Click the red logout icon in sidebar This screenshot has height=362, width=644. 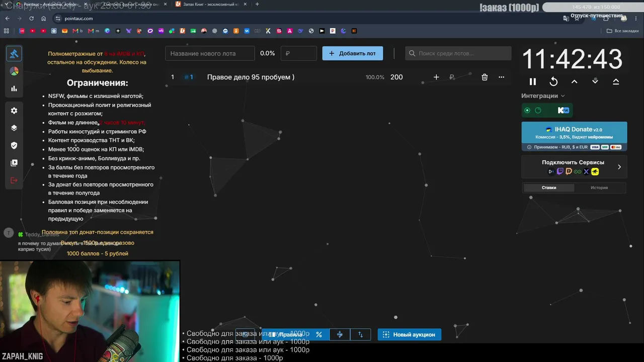[14, 180]
